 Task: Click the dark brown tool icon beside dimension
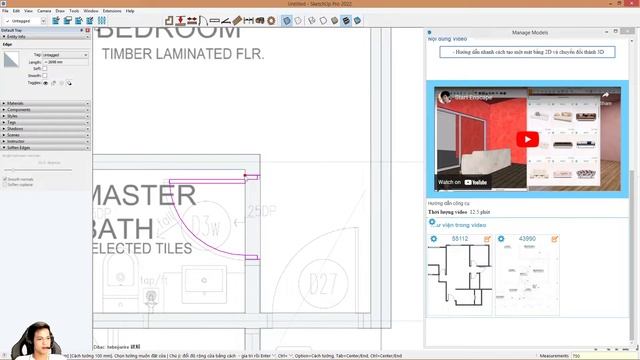pos(260,20)
